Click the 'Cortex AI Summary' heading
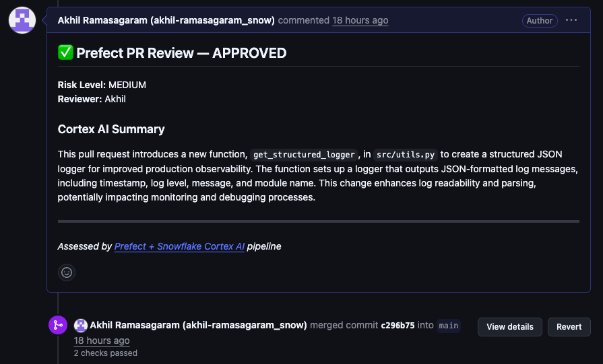This screenshot has width=603, height=364. tap(111, 129)
